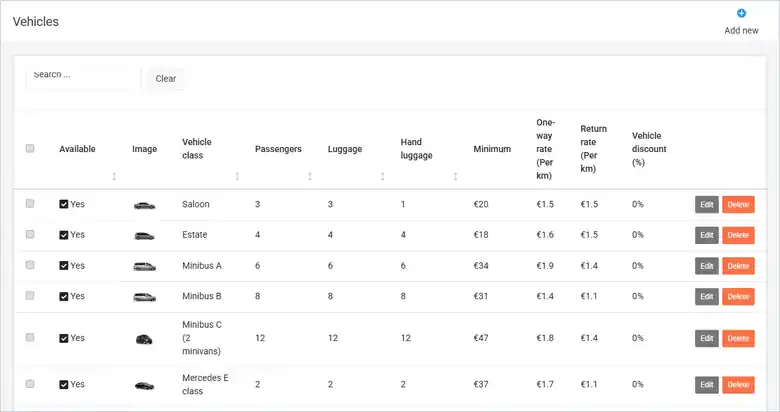The image size is (780, 412).
Task: Click the Hand luggage column header
Action: point(416,149)
